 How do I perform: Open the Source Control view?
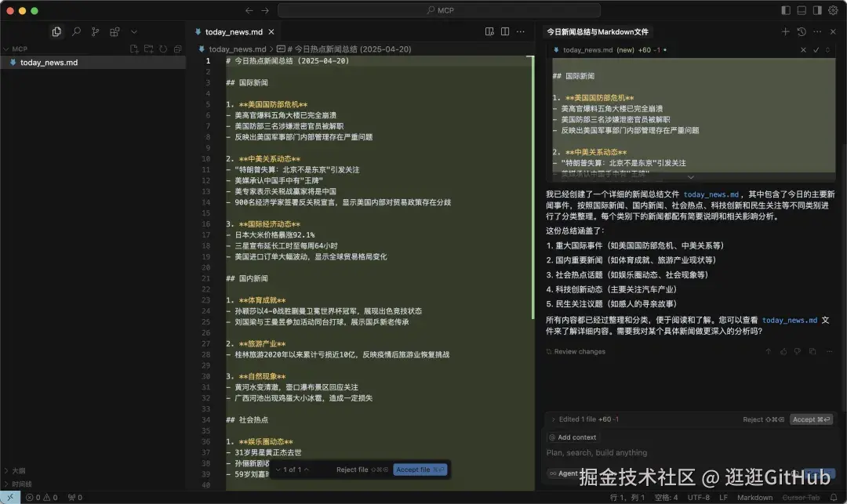click(95, 31)
